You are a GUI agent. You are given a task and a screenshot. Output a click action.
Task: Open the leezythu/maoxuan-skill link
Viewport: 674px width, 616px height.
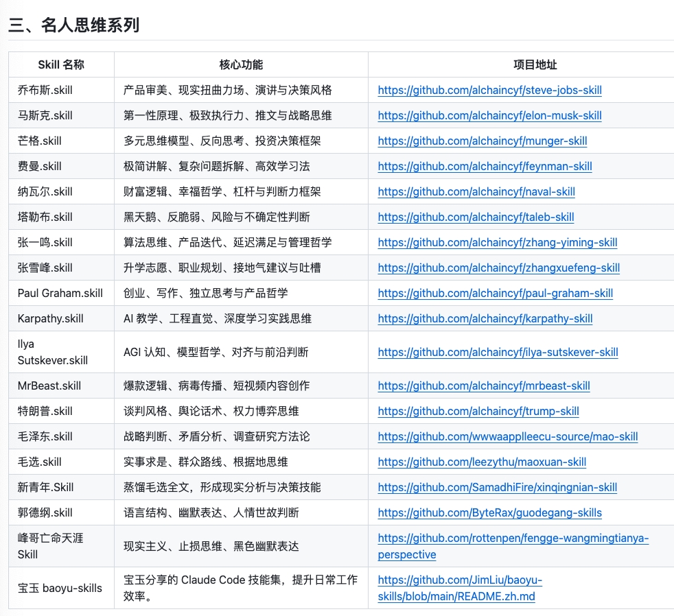[x=482, y=462]
